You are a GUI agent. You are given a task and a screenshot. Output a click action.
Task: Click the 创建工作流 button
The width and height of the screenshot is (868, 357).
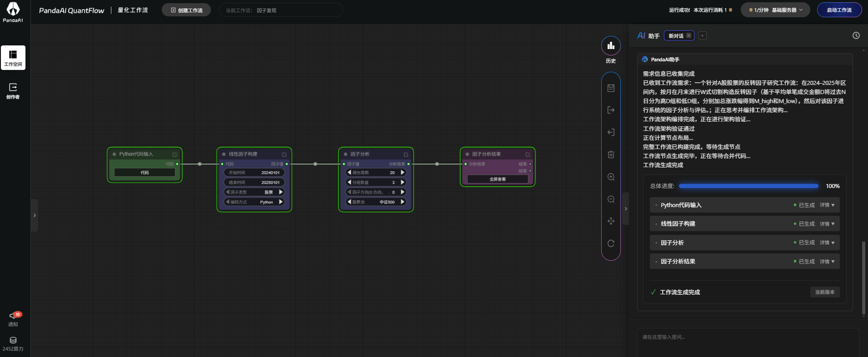pos(186,10)
